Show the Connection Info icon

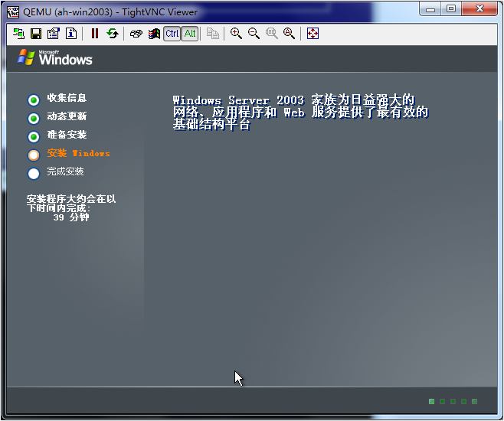pos(70,34)
